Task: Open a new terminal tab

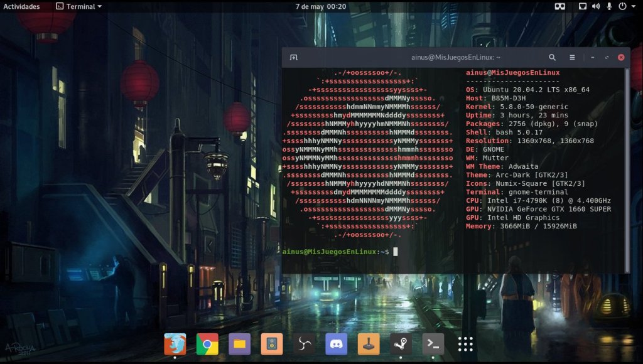Action: 293,57
